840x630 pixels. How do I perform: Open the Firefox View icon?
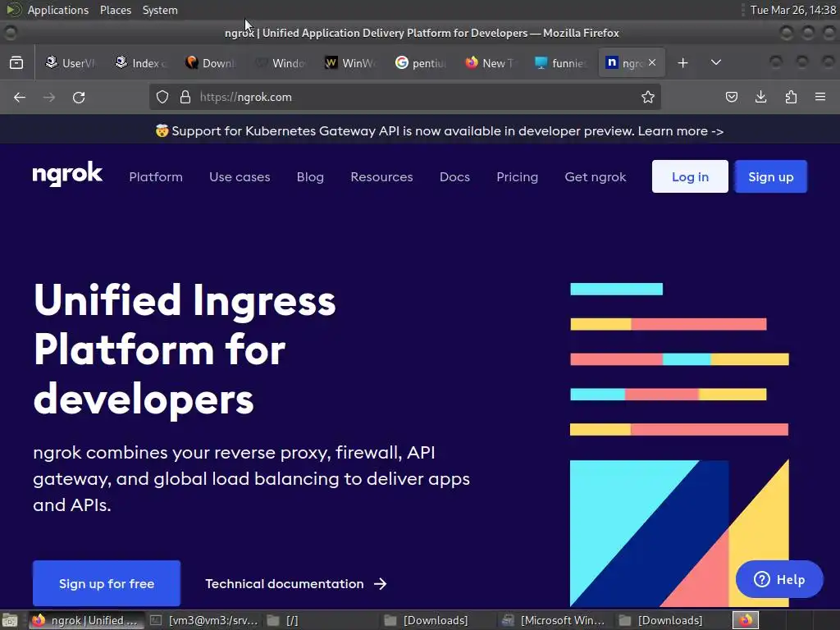(16, 62)
